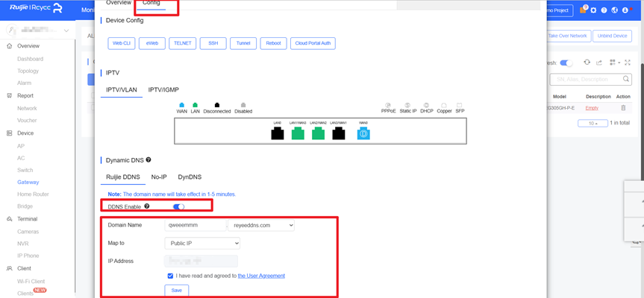Viewport: 644px width, 298px height.
Task: Open the Map to Public IP dropdown
Action: pyautogui.click(x=202, y=243)
